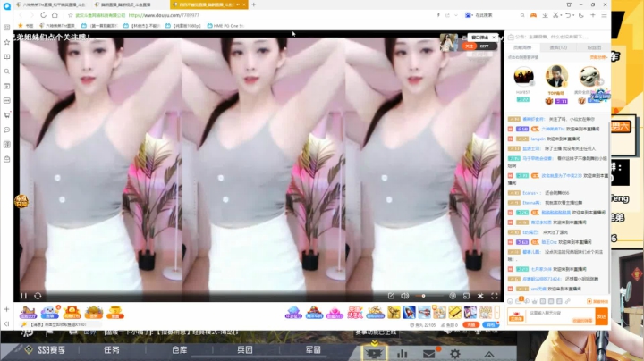Reload the stream with the refresh icon in player

[38, 296]
